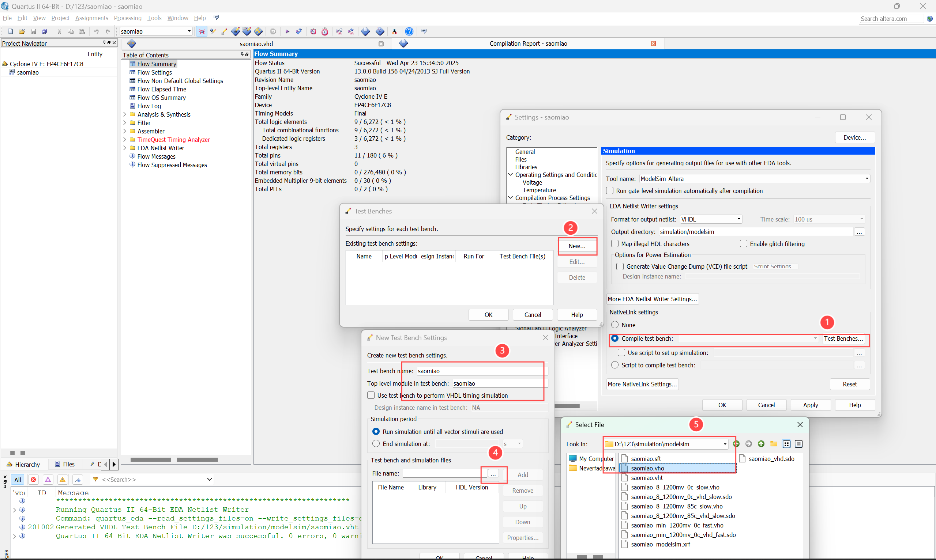Open the Help question mark icon

[409, 31]
